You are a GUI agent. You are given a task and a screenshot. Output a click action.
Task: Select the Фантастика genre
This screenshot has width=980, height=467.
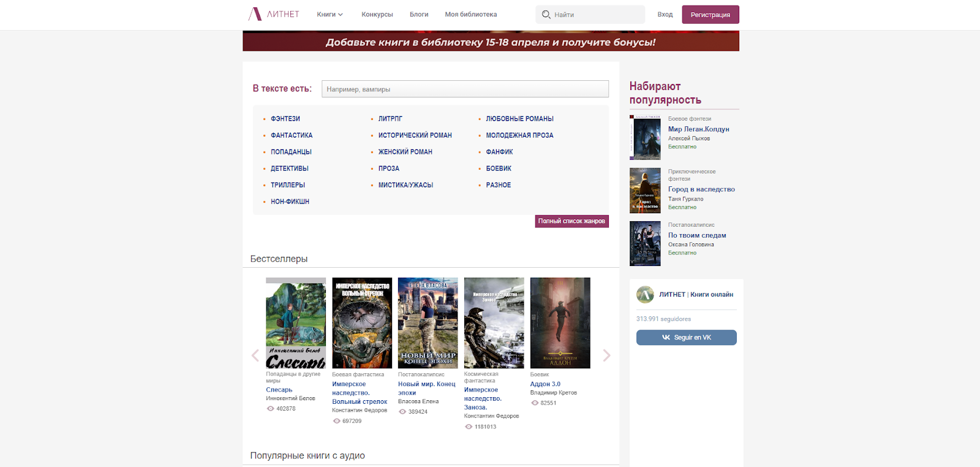pos(292,135)
